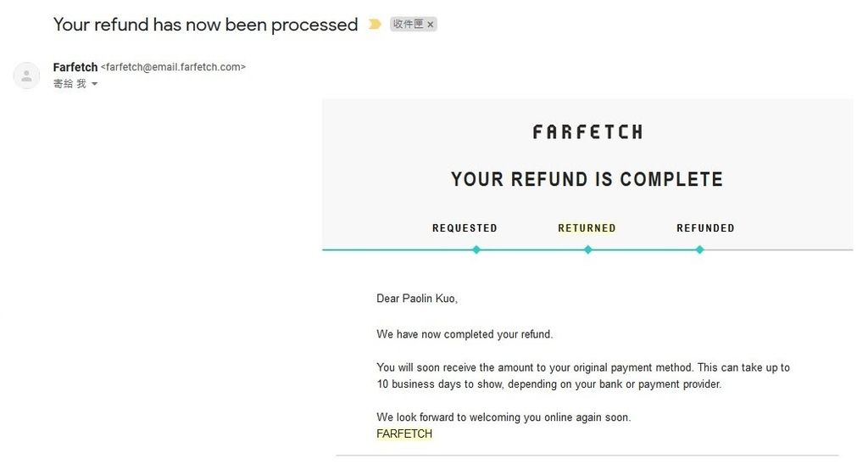Click the sender avatar icon
The image size is (868, 470).
click(26, 76)
